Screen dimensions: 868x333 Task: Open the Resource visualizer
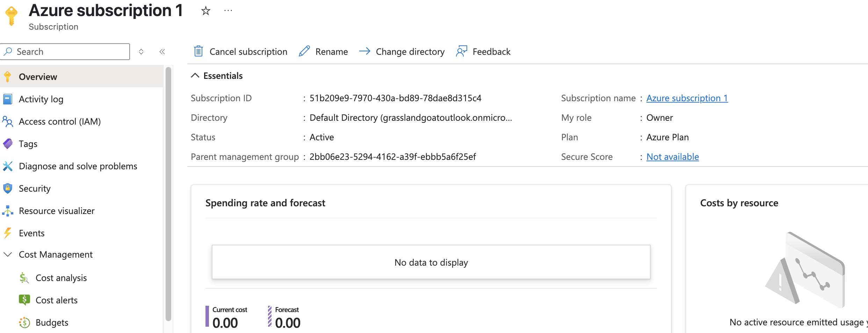tap(56, 210)
